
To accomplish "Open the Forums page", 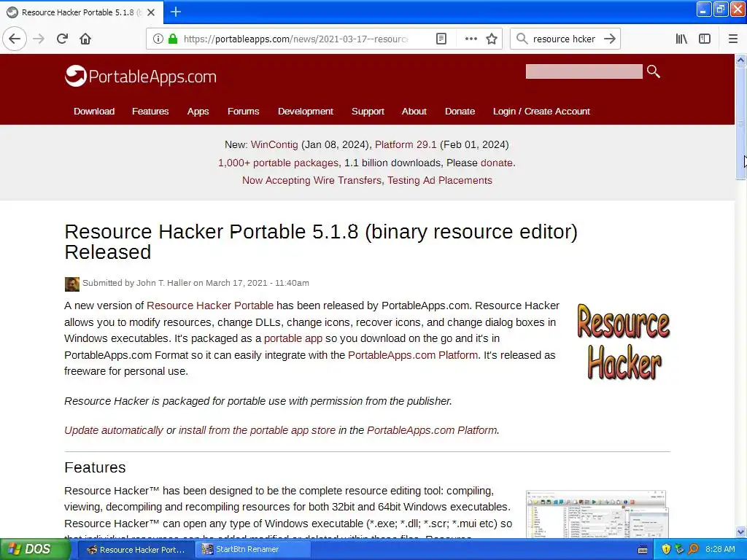I will click(243, 112).
